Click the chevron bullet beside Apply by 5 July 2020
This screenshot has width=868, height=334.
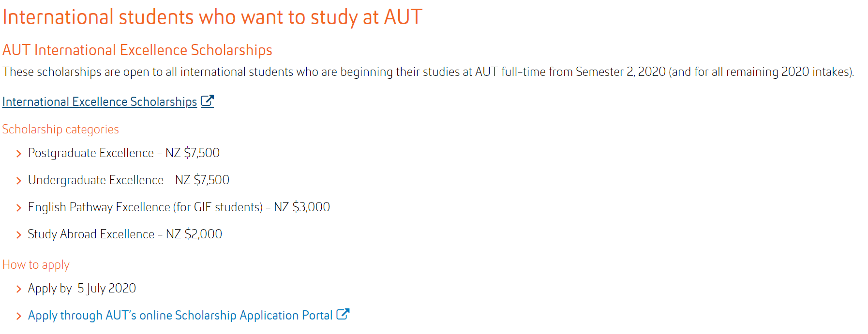19,289
